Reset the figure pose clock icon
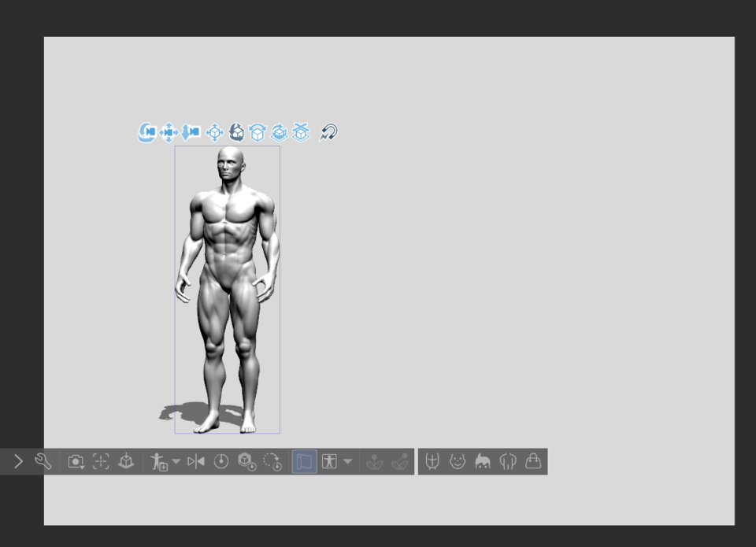The width and height of the screenshot is (756, 547). point(220,462)
